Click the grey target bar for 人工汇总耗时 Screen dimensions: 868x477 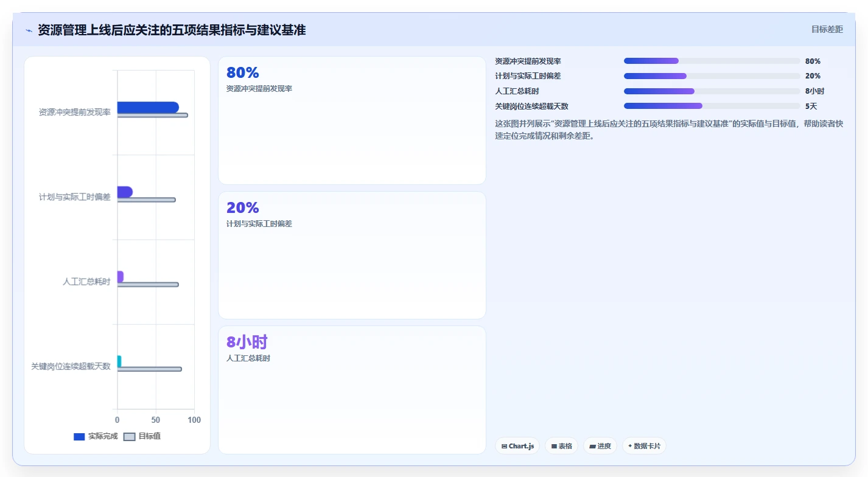pyautogui.click(x=148, y=285)
